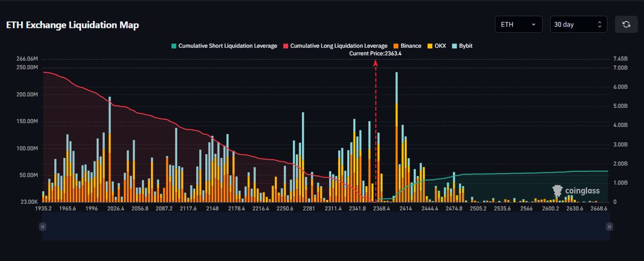Click the red dashed current price line
Screen dimensions: 644x261
tap(376, 134)
